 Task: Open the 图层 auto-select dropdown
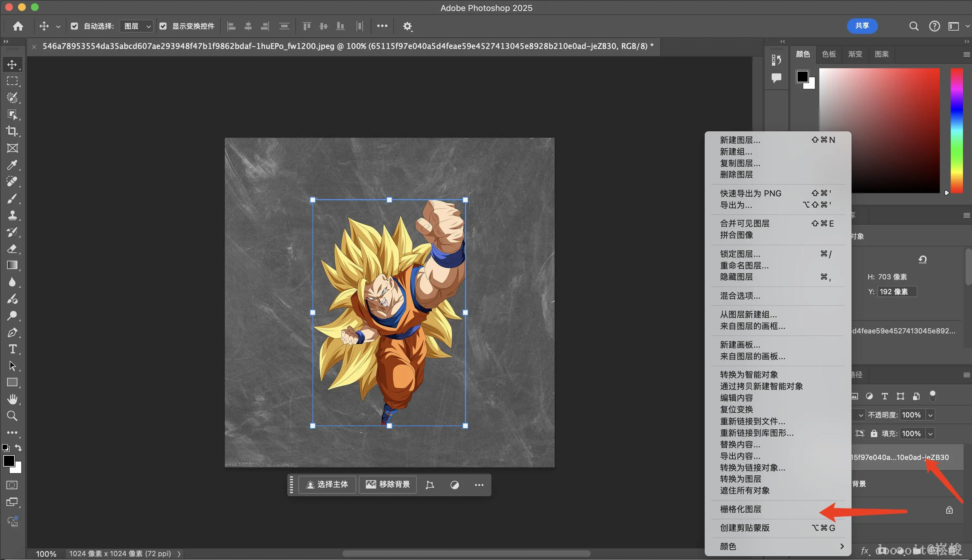(137, 26)
